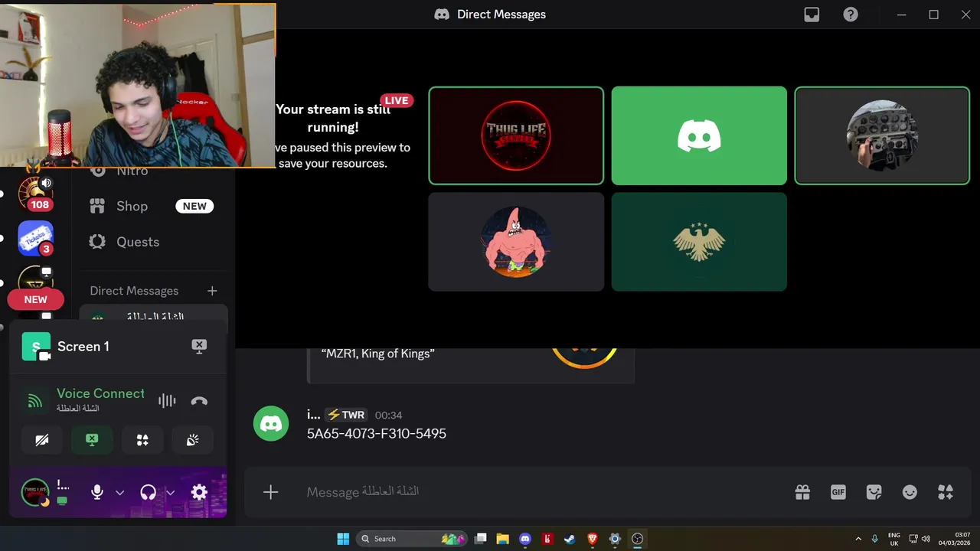This screenshot has height=551, width=980.
Task: Deafen with the headphones icon
Action: (x=149, y=492)
